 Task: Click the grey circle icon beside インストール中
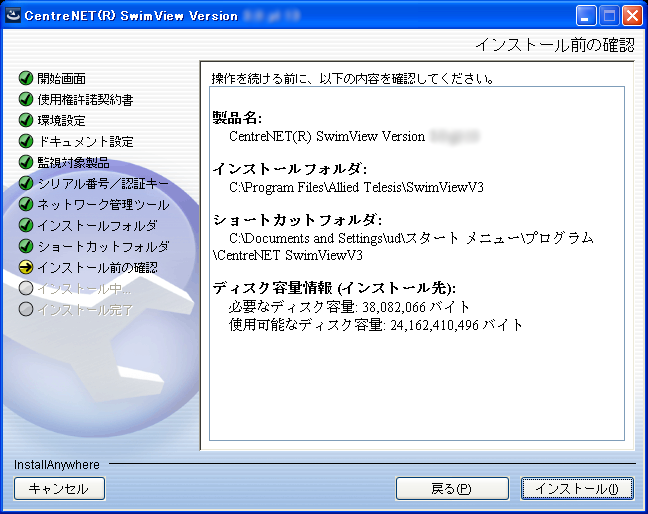(x=26, y=288)
